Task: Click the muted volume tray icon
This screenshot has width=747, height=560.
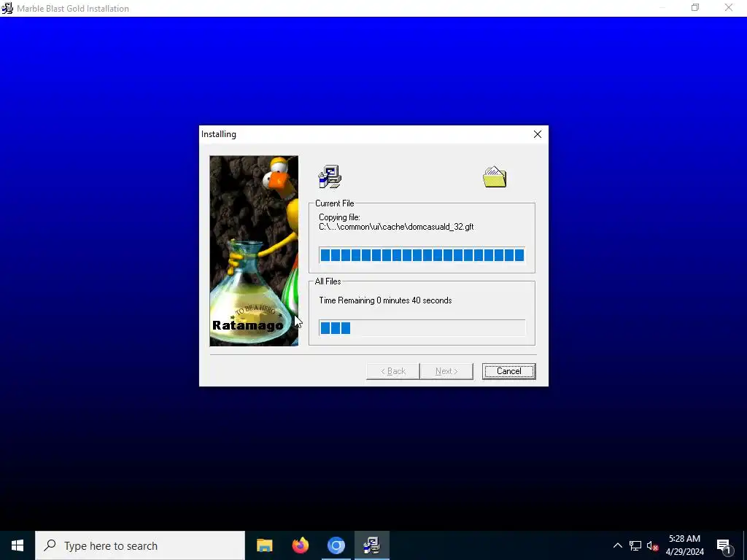Action: click(652, 545)
